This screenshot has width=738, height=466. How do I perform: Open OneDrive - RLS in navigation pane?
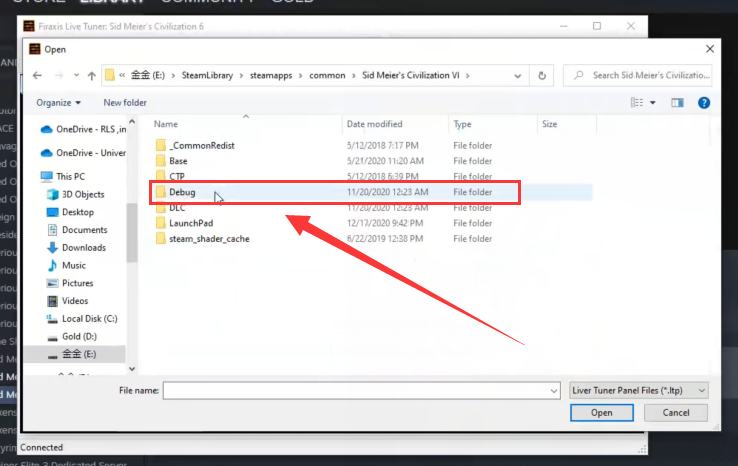(83, 129)
